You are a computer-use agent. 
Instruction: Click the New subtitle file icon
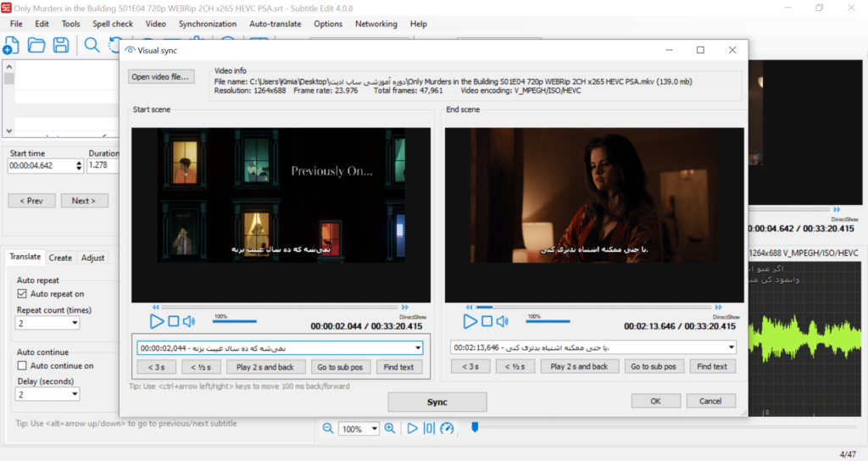[11, 46]
